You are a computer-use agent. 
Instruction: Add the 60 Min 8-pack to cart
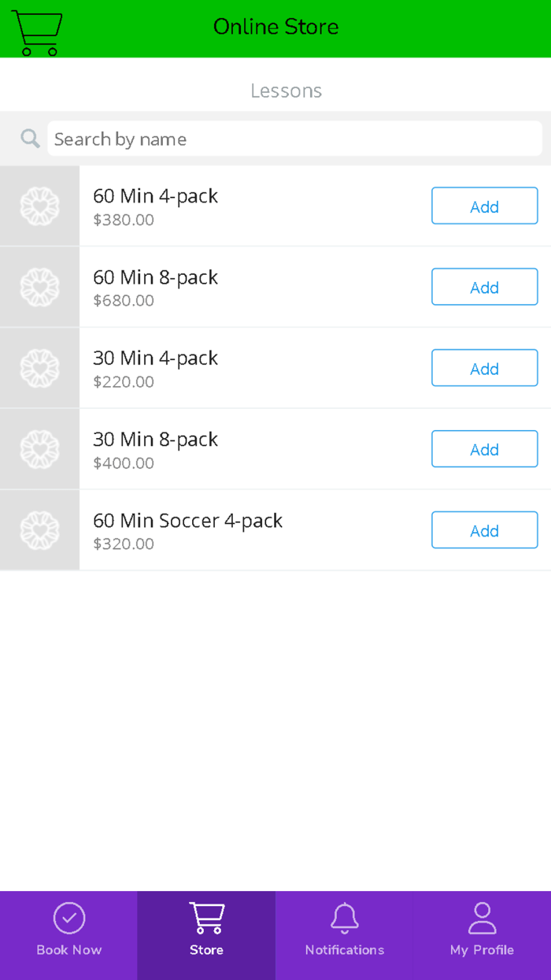[x=485, y=288]
